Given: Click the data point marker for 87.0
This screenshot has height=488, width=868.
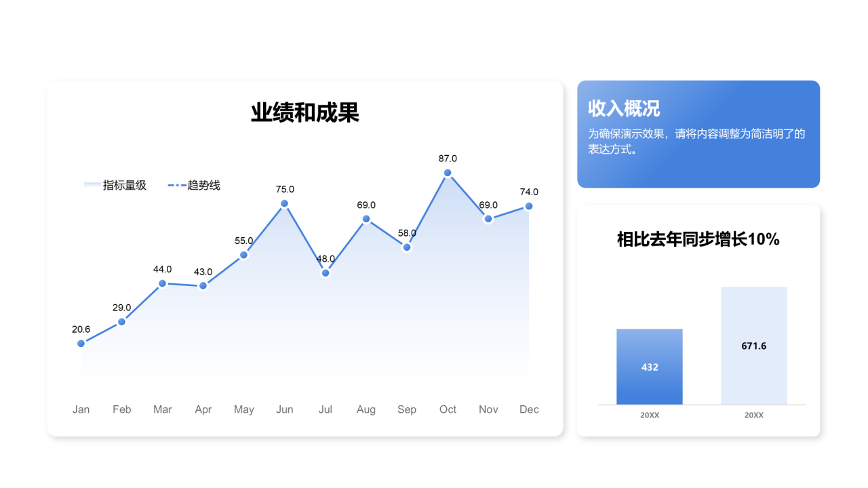Looking at the screenshot, I should 448,173.
